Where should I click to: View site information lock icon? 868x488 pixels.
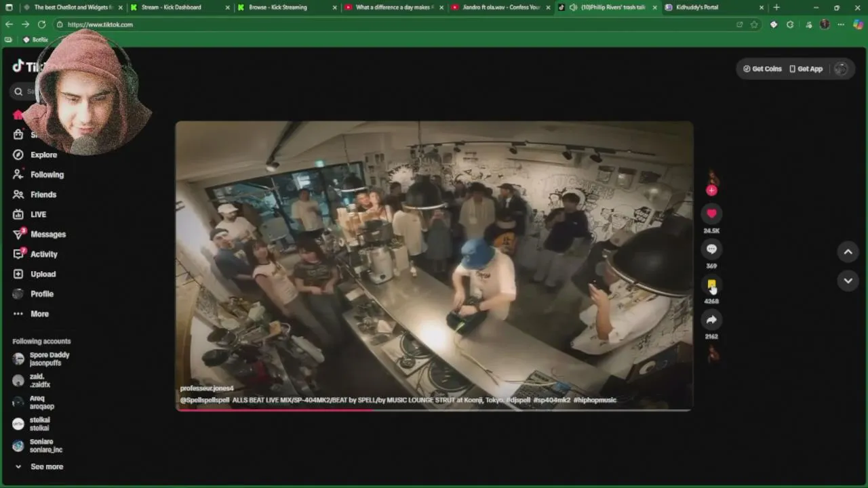60,24
